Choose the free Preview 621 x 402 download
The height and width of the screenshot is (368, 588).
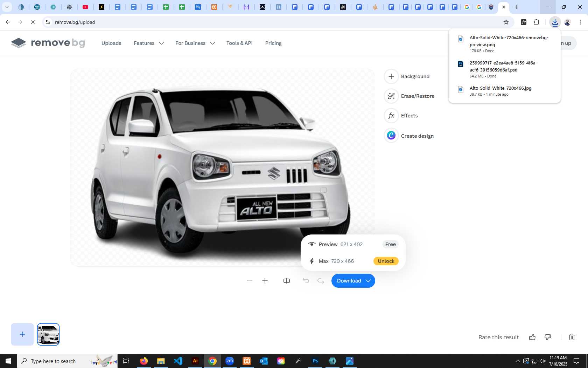(353, 244)
